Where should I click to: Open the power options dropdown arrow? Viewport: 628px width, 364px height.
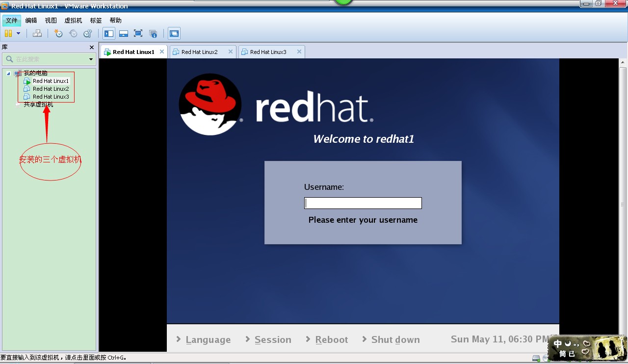19,33
